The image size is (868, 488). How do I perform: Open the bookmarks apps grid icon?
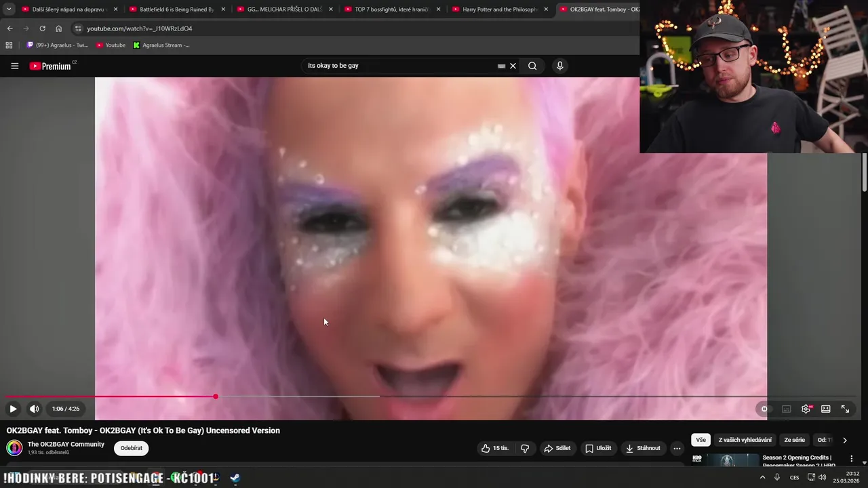(9, 45)
